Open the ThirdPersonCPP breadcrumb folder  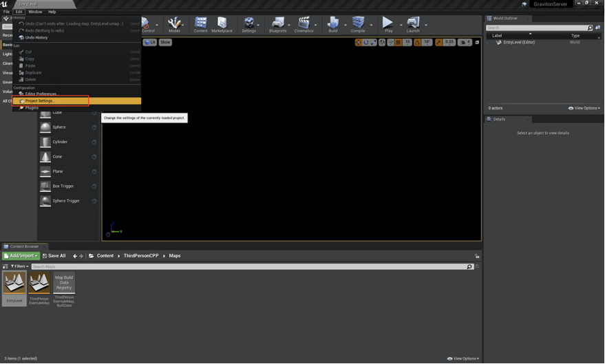point(141,256)
